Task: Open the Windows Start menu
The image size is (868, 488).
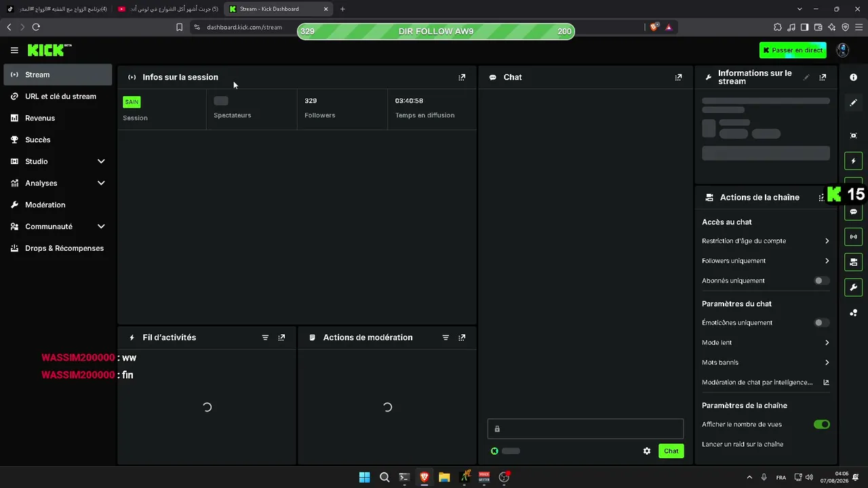Action: (364, 477)
